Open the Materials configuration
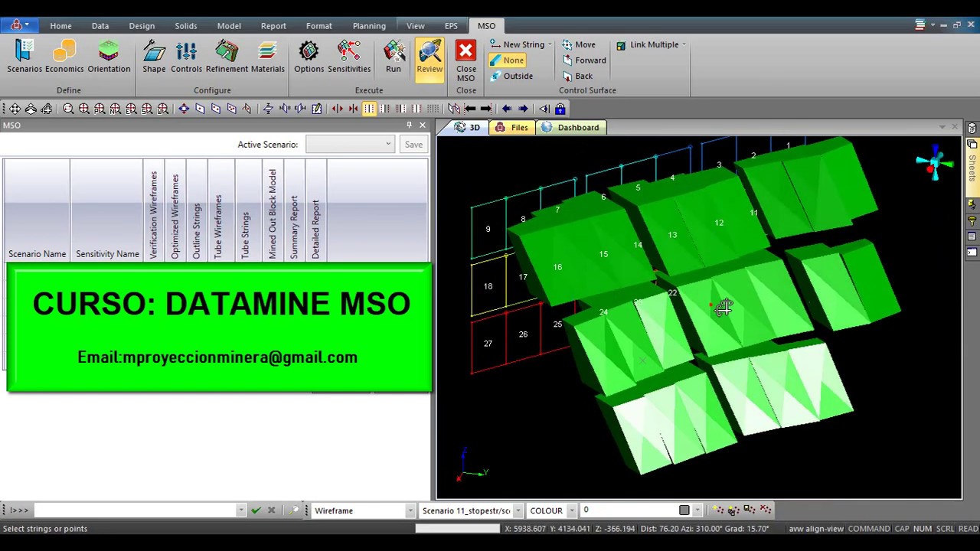980x551 pixels. (x=267, y=57)
